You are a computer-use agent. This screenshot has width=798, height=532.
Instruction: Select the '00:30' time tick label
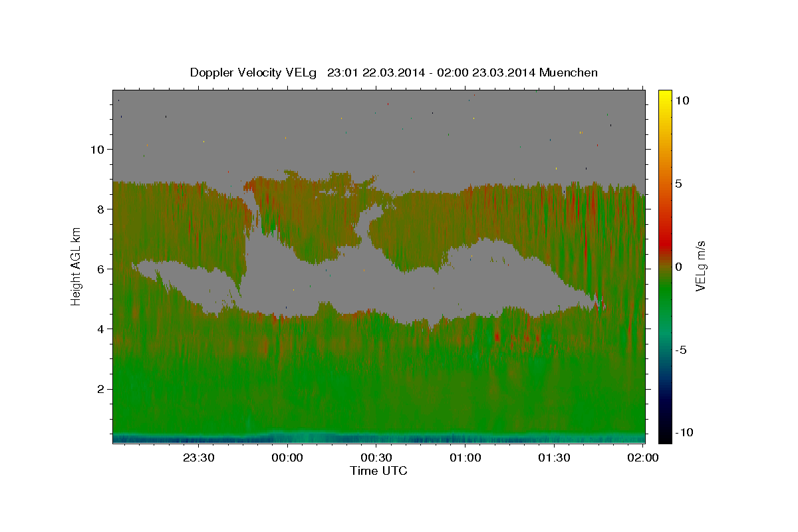pyautogui.click(x=376, y=458)
